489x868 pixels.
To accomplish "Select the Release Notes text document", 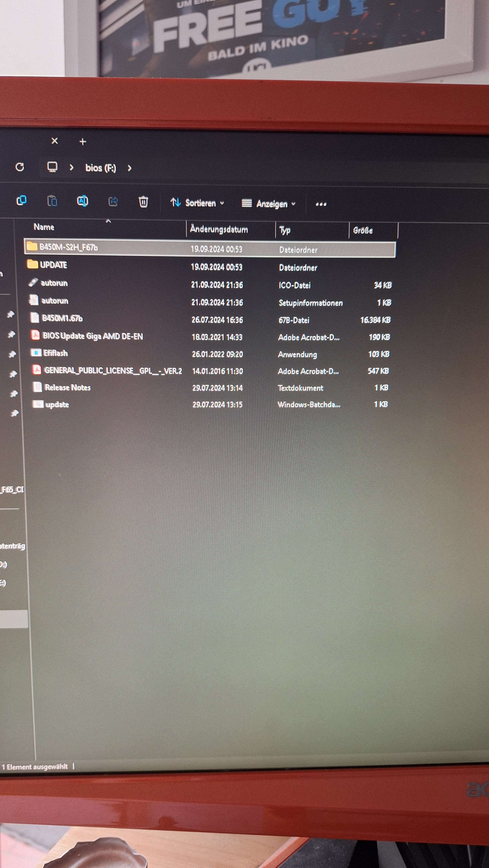I will pos(68,387).
